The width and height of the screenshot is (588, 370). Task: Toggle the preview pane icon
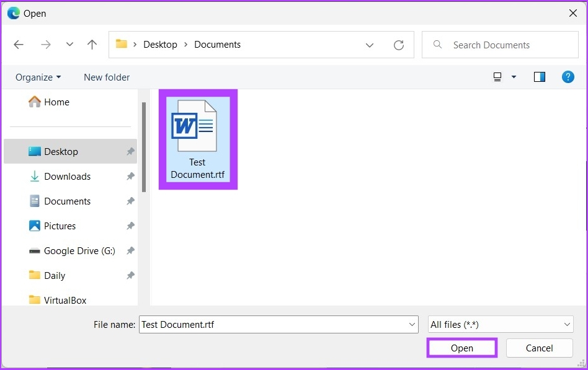tap(539, 77)
